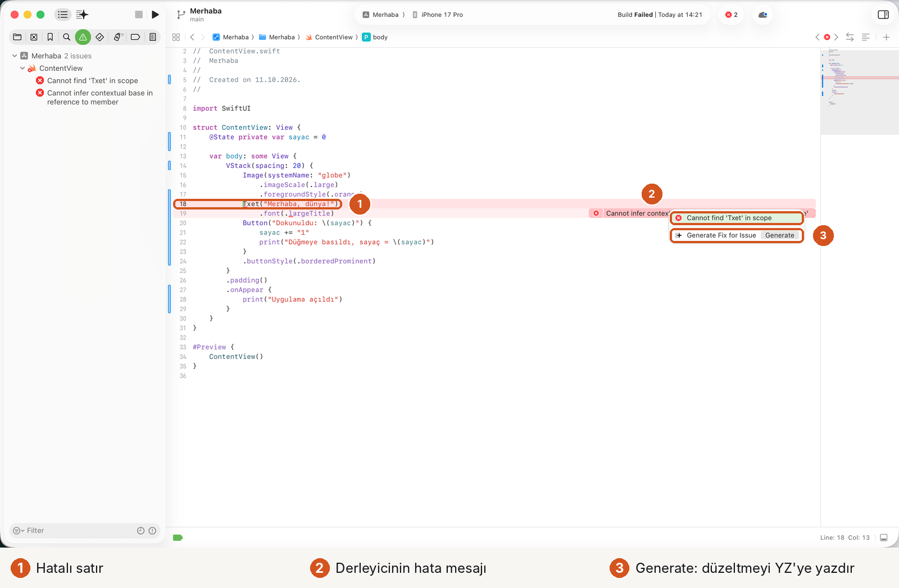Open Merhaba folder in jump bar
Image resolution: width=899 pixels, height=588 pixels.
point(276,37)
